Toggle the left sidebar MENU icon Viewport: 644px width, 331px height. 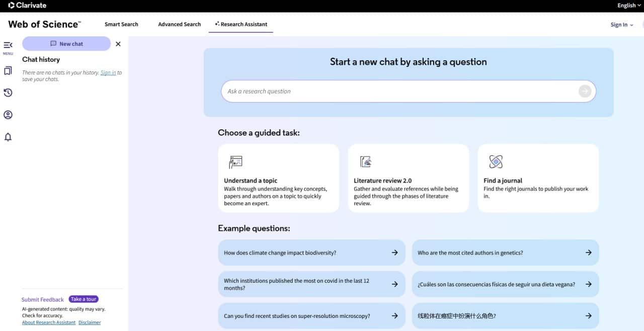(8, 46)
